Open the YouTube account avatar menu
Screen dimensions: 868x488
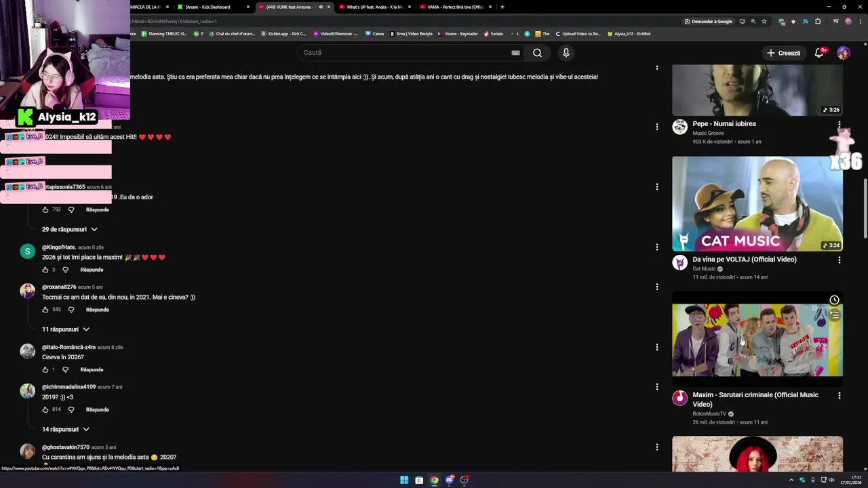tap(843, 53)
